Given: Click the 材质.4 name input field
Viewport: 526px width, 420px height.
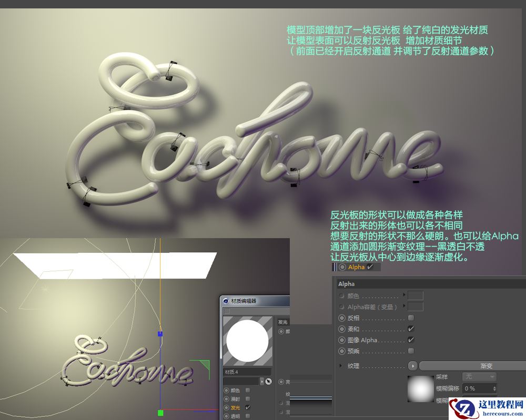Looking at the screenshot, I should pyautogui.click(x=248, y=372).
